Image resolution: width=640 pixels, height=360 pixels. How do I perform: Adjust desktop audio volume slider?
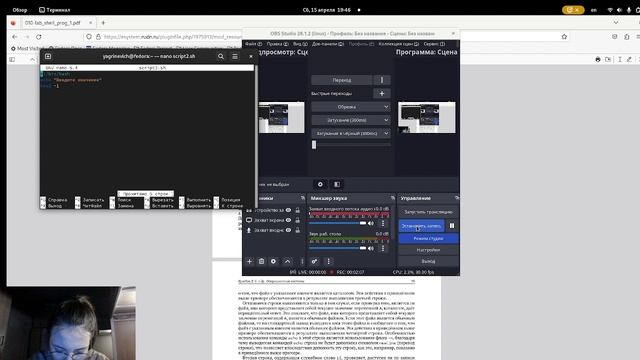point(338,248)
